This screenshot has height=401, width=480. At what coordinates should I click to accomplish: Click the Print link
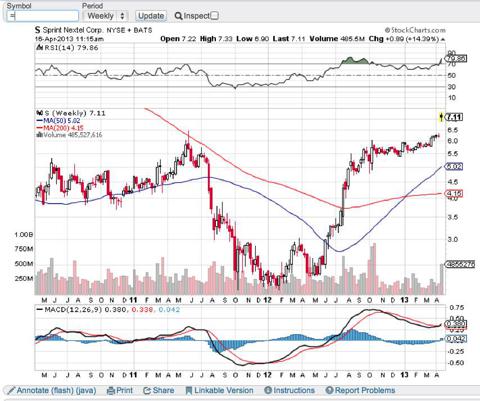[x=124, y=390]
